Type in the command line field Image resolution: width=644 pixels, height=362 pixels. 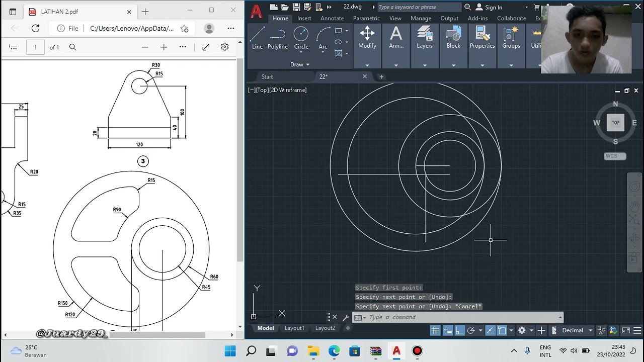[x=463, y=317]
